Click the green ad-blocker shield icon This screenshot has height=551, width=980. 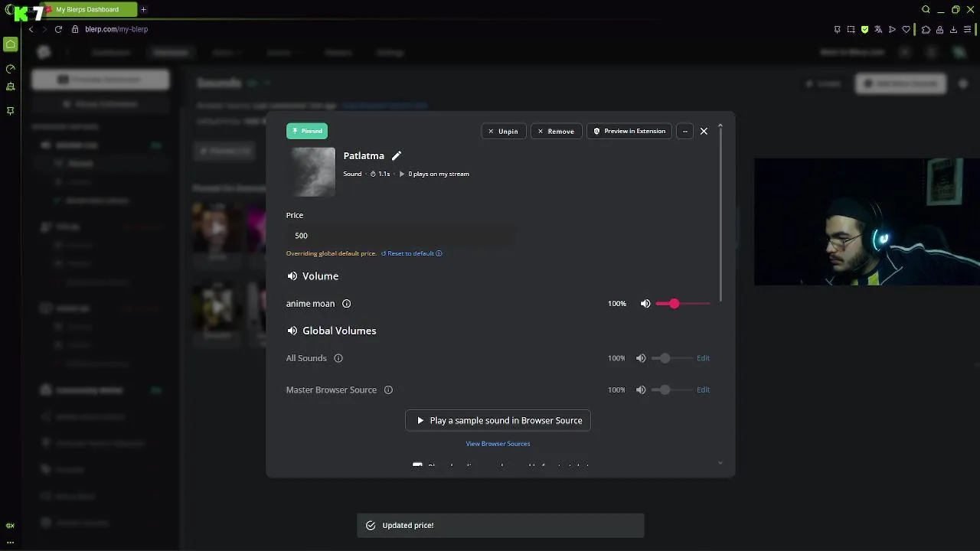pos(864,29)
